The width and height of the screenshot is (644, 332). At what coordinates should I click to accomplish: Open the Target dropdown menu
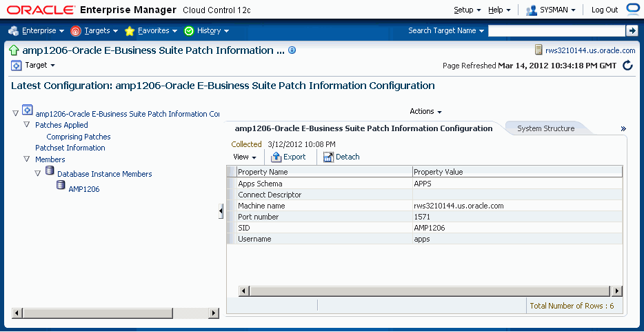[40, 65]
